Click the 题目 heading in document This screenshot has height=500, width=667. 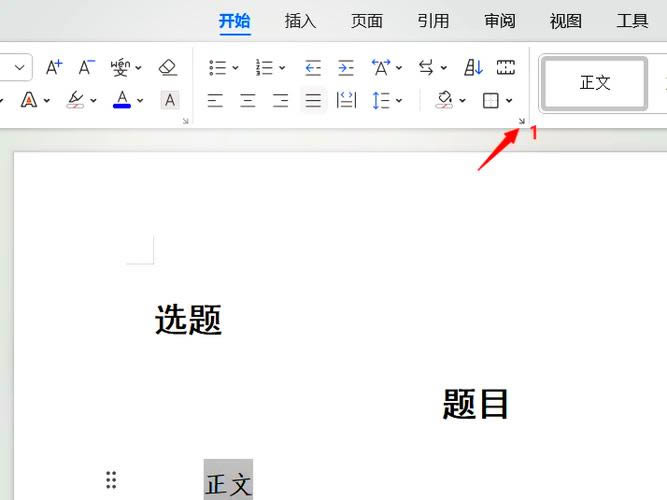tap(476, 404)
